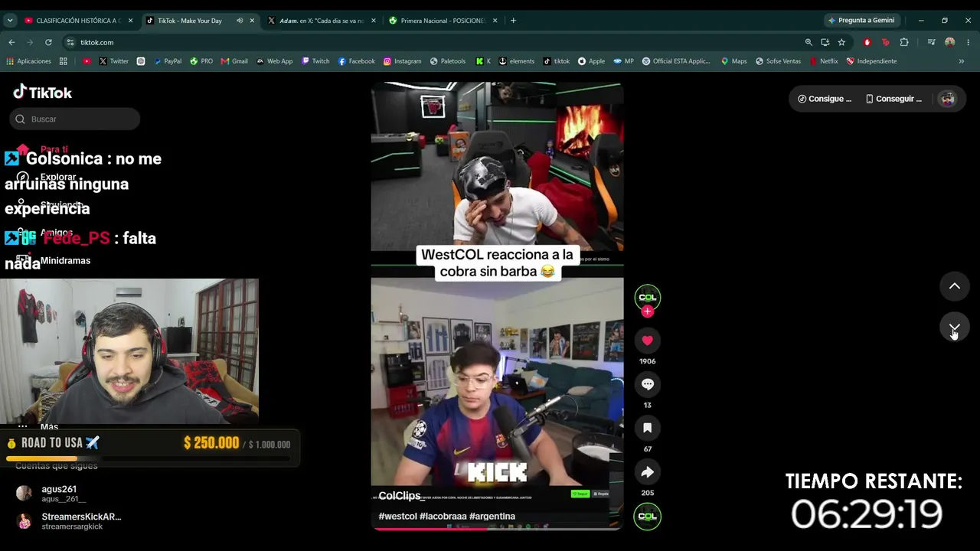Viewport: 980px width, 551px height.
Task: Open tab search dropdown arrow
Action: coord(10,21)
